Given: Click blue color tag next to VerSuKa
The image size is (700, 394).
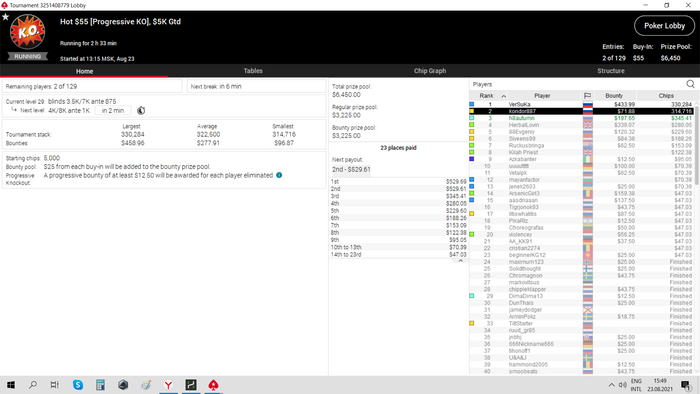Looking at the screenshot, I should (471, 104).
